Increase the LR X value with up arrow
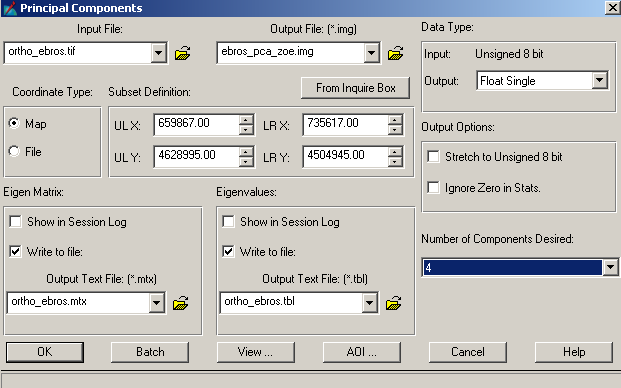 (395, 120)
